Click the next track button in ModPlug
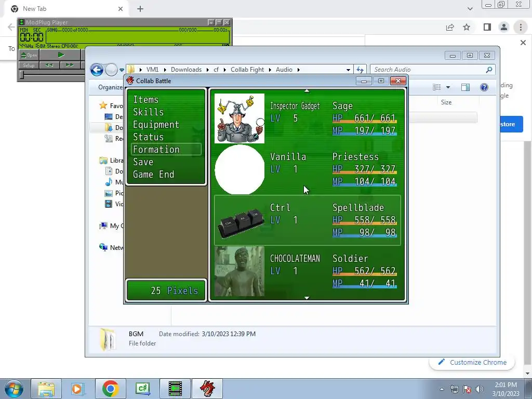The image size is (532, 399). click(x=70, y=65)
